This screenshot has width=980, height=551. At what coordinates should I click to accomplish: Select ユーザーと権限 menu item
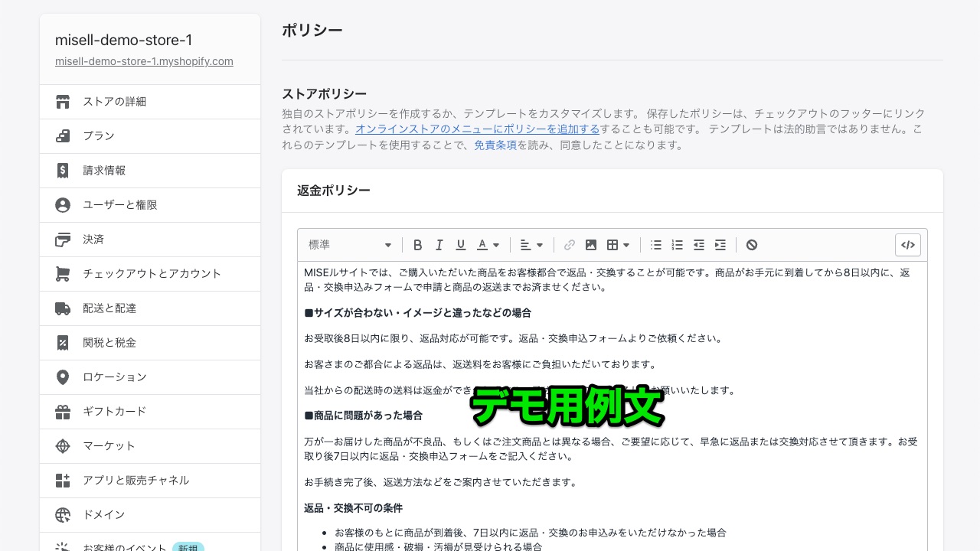(x=150, y=205)
